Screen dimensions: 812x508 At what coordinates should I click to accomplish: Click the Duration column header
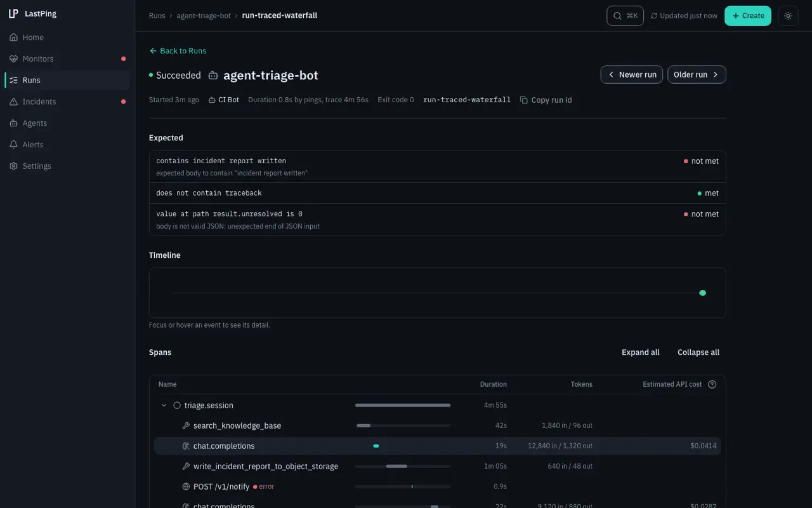pyautogui.click(x=494, y=384)
